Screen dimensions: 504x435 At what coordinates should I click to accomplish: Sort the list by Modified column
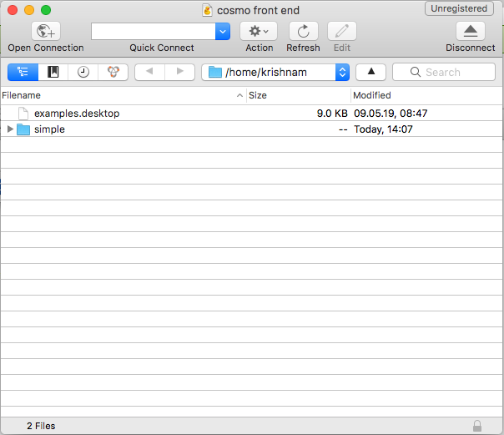tap(427, 95)
